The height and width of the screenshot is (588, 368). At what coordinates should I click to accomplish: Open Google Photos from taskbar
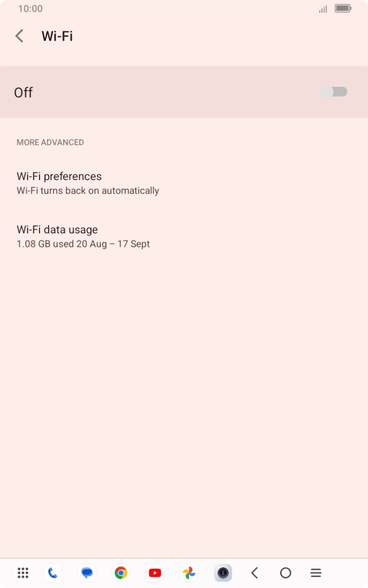point(189,573)
